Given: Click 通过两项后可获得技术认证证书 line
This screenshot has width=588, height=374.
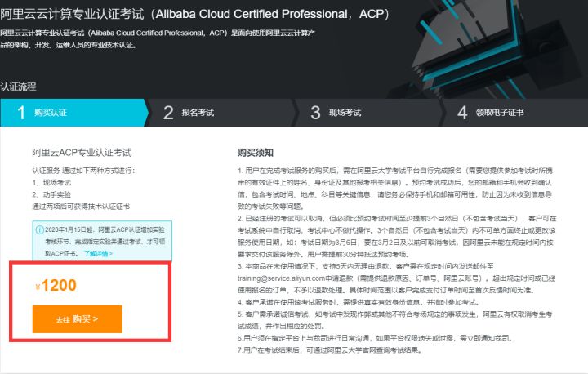Looking at the screenshot, I should [x=81, y=207].
